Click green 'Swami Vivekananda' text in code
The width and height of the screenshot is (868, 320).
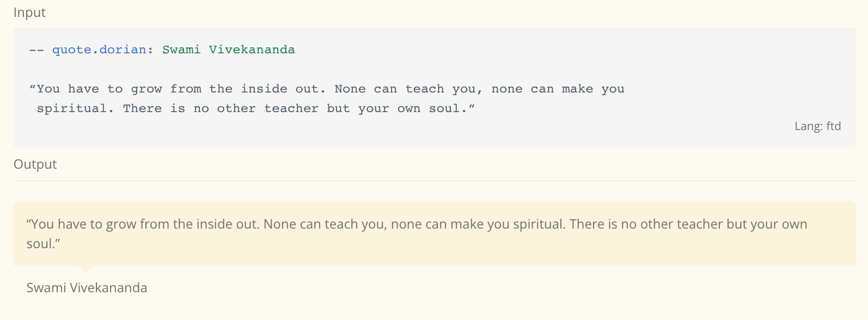point(229,50)
